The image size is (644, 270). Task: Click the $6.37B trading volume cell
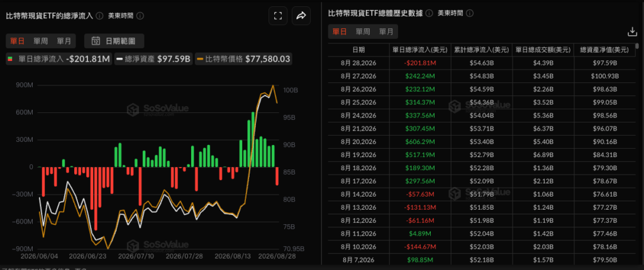(x=543, y=129)
